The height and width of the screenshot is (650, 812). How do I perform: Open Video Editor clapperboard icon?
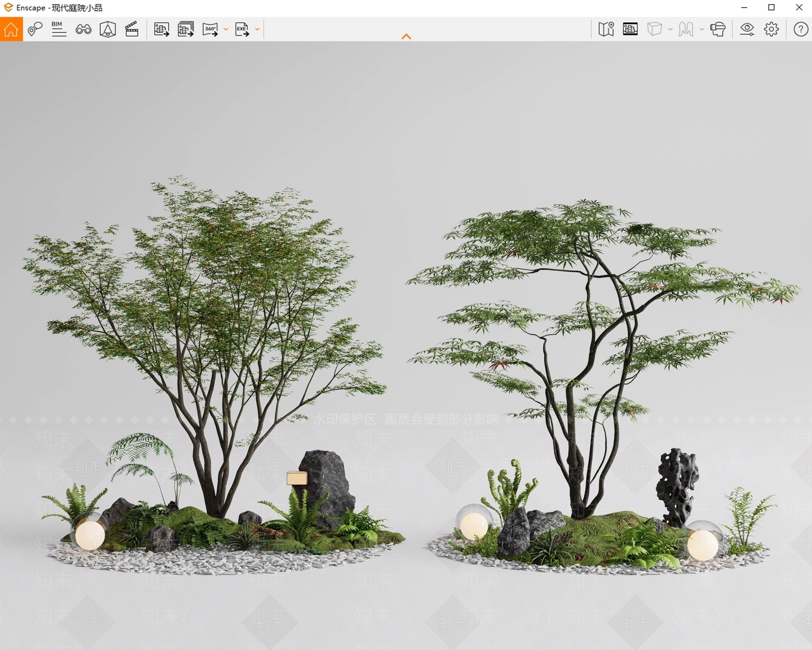tap(132, 29)
